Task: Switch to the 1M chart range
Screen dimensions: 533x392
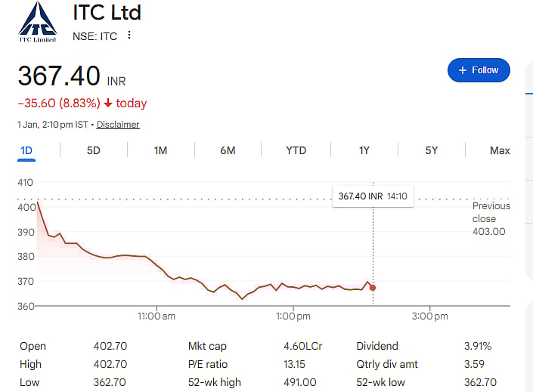Action: [x=160, y=150]
